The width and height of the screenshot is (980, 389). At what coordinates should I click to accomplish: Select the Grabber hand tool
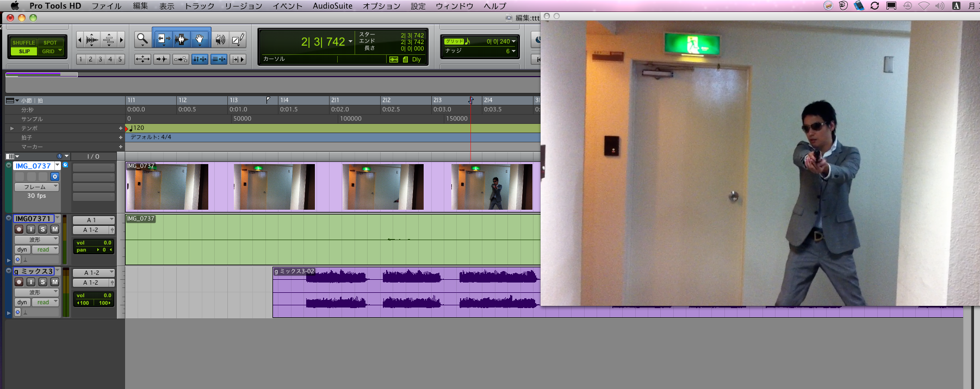200,39
